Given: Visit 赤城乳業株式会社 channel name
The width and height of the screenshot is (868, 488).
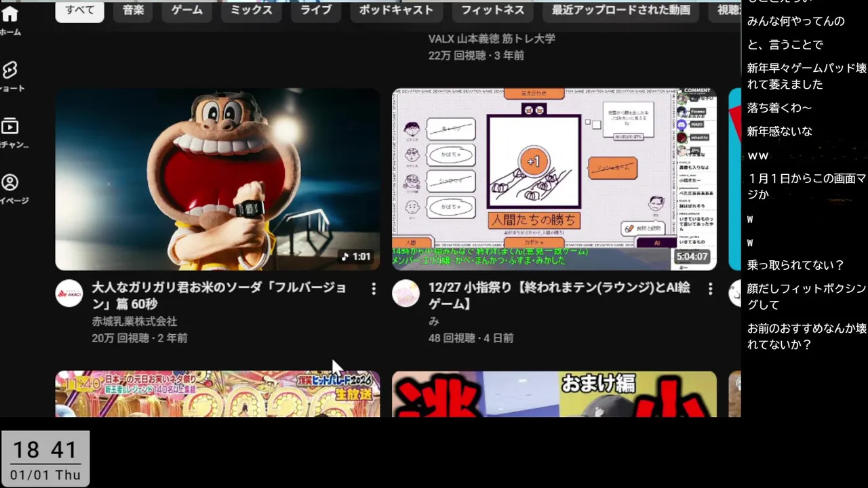Looking at the screenshot, I should 134,321.
